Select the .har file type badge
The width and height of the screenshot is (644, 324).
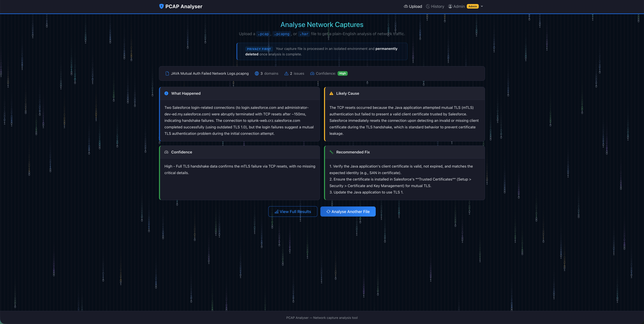coord(304,34)
